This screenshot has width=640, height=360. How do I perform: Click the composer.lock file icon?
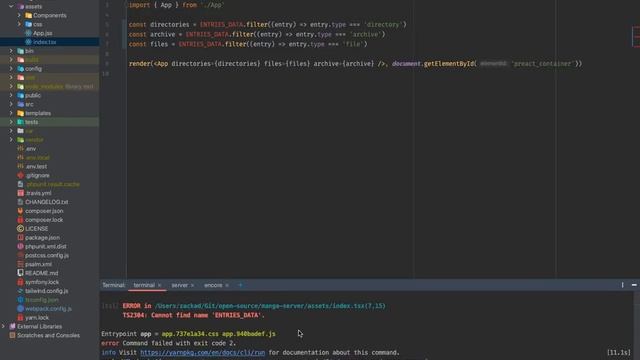pyautogui.click(x=20, y=220)
